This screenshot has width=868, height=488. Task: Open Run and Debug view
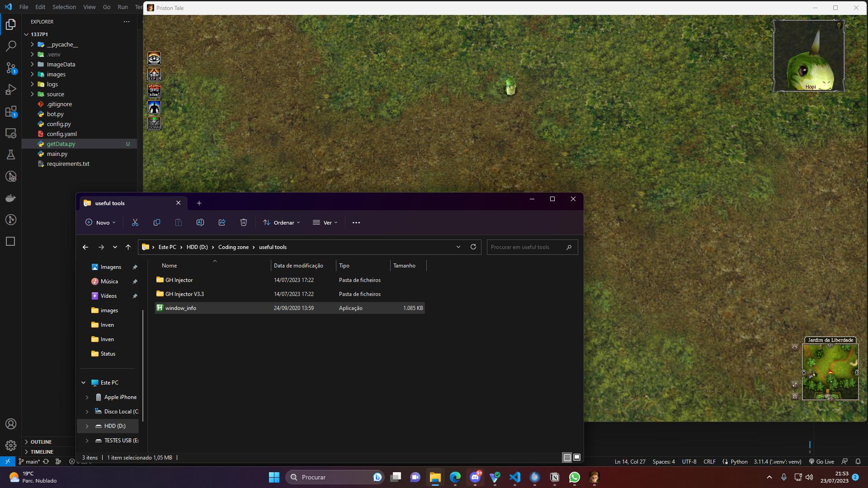(x=11, y=89)
